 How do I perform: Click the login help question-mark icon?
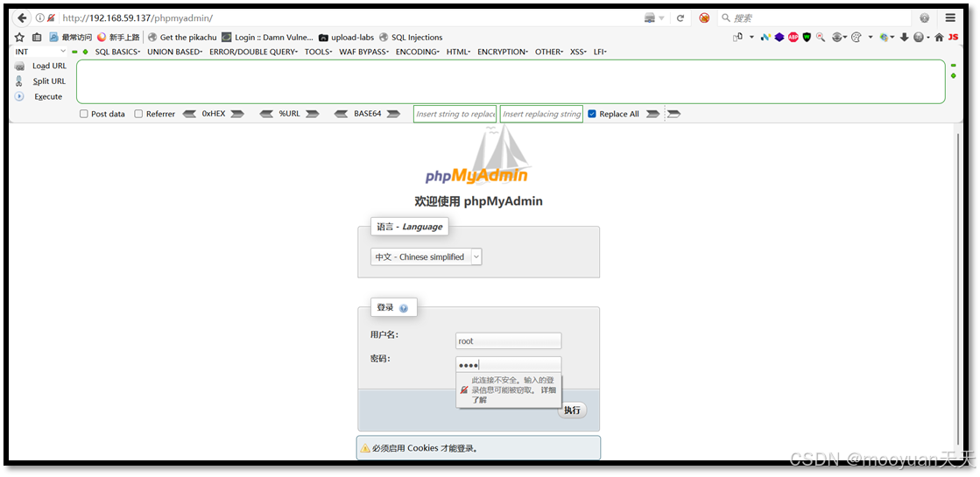(403, 308)
